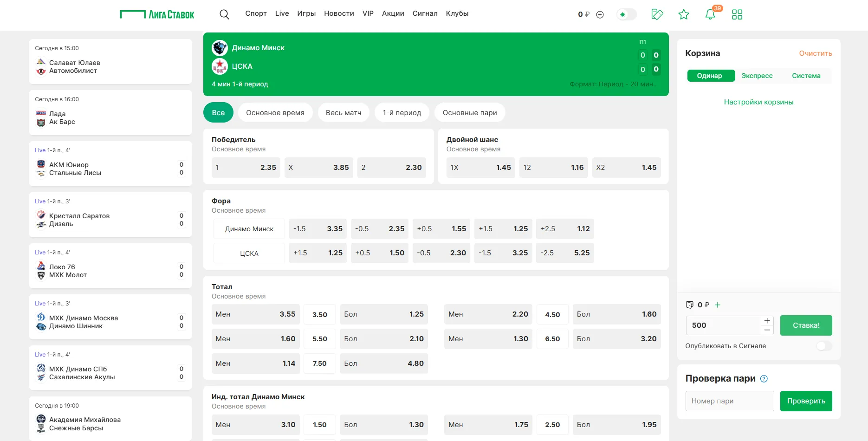
Task: Switch to the 1-й период filter tab
Action: point(402,113)
